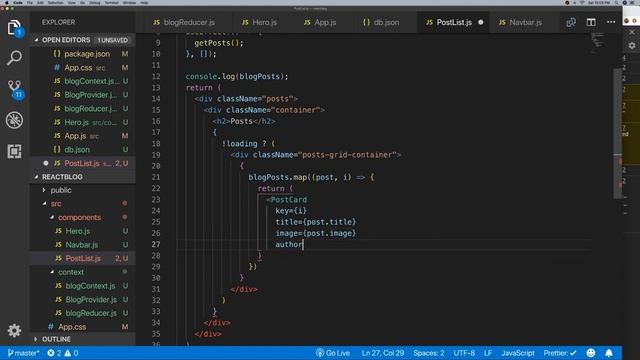Collapse the REACTBLOG folder section
The height and width of the screenshot is (360, 640).
point(83,177)
